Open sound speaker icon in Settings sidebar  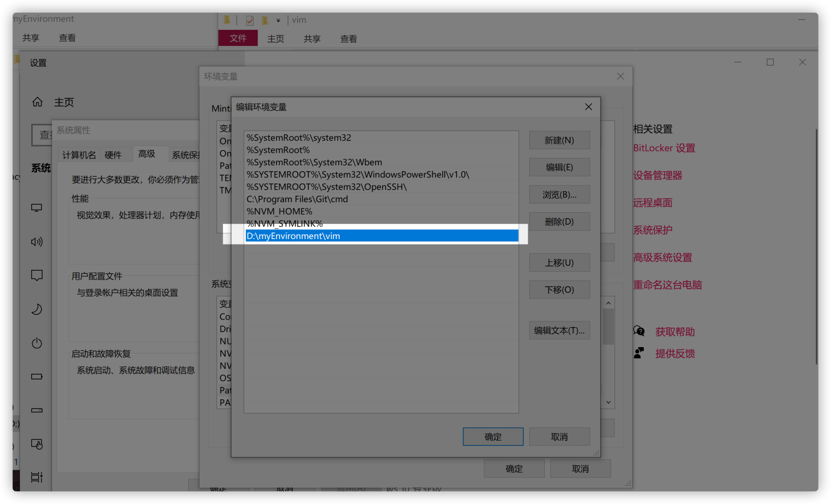pos(36,241)
